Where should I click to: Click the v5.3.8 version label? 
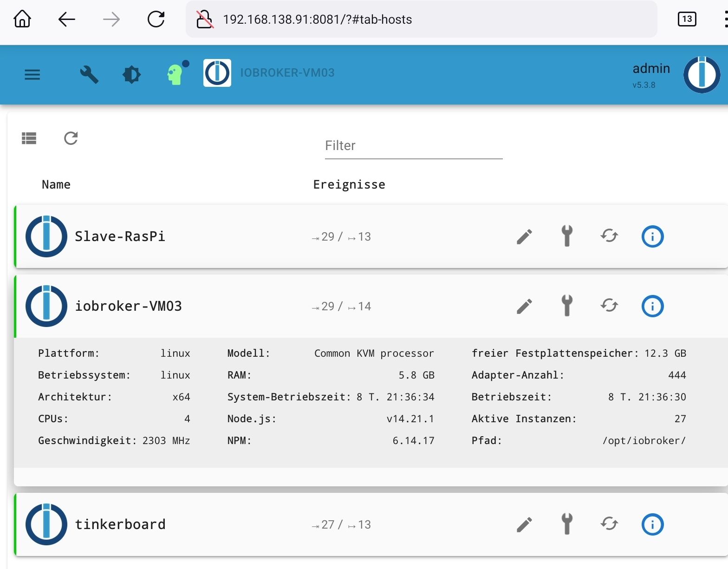tap(644, 85)
